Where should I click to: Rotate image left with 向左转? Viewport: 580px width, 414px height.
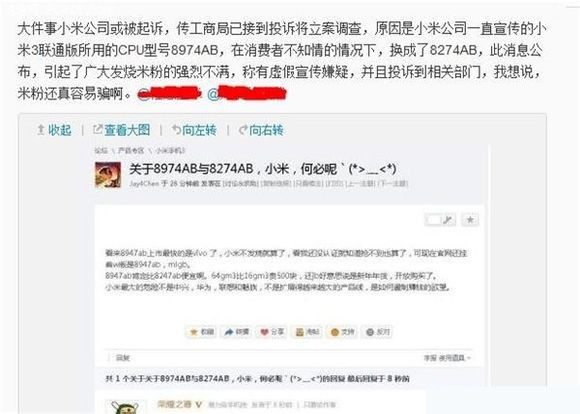[195, 130]
